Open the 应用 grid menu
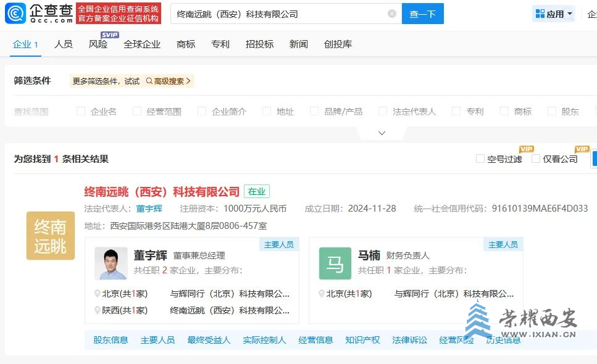597x364 pixels. pyautogui.click(x=554, y=14)
